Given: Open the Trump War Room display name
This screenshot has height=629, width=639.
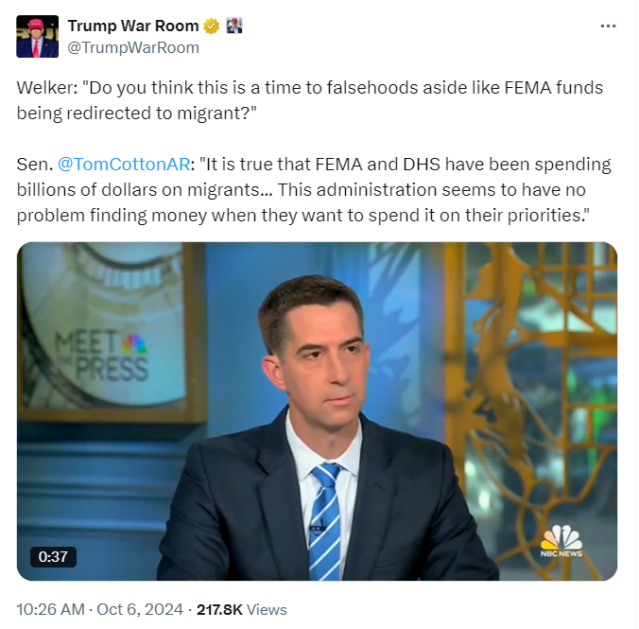Looking at the screenshot, I should (133, 26).
